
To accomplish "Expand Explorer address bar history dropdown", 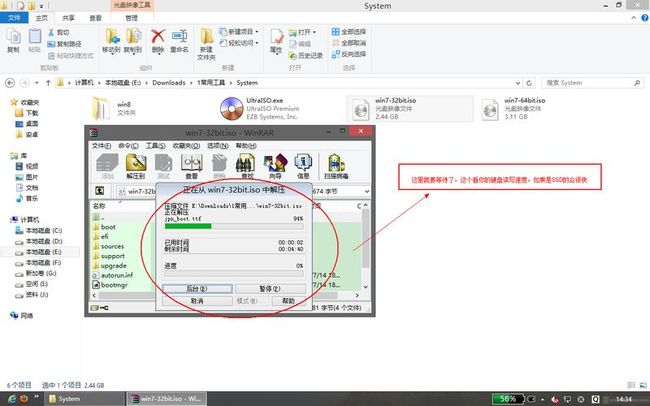I will click(518, 83).
